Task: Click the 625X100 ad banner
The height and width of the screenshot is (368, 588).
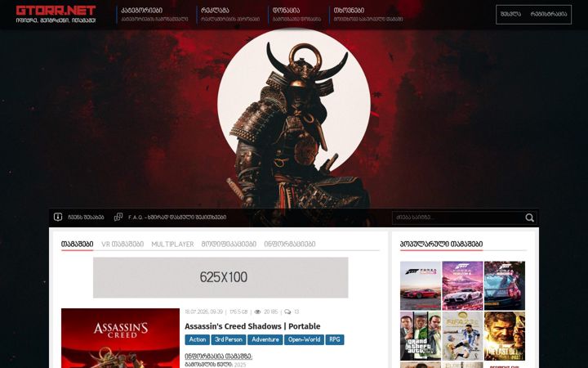Action: click(x=220, y=277)
